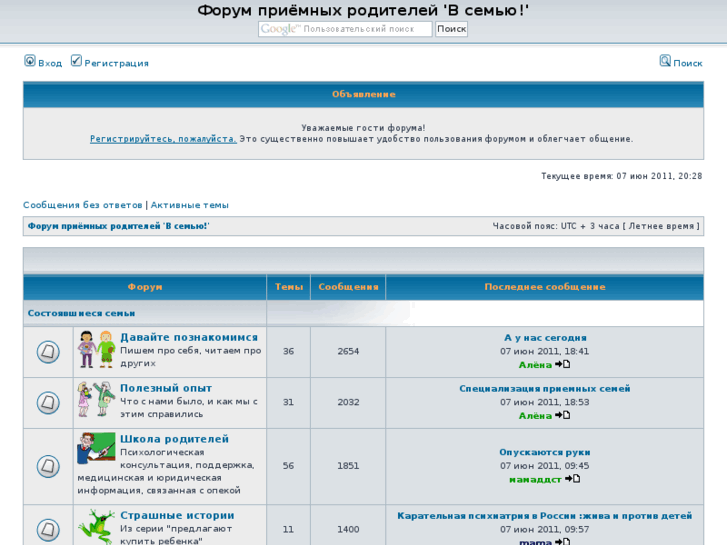Open Сообщения без ответов
Image resolution: width=727 pixels, height=545 pixels.
[83, 205]
